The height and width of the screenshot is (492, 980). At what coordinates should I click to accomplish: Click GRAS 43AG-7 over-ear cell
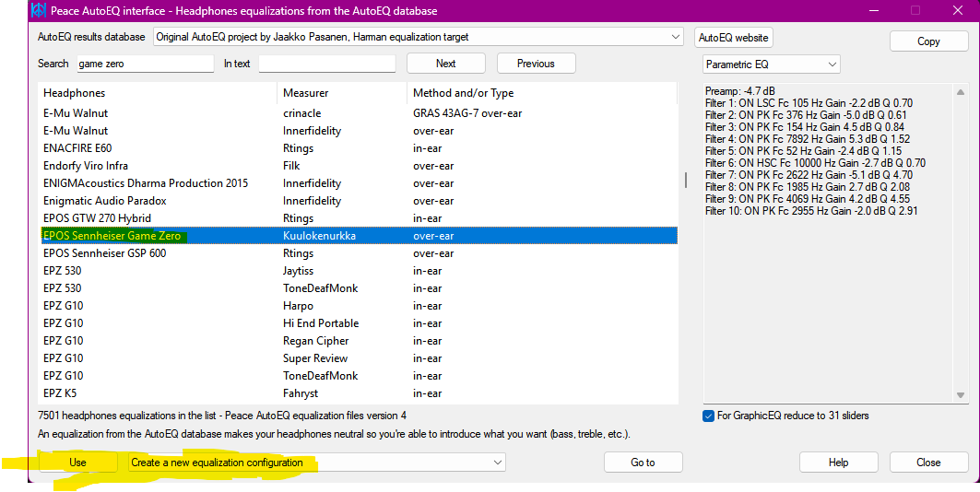(467, 113)
